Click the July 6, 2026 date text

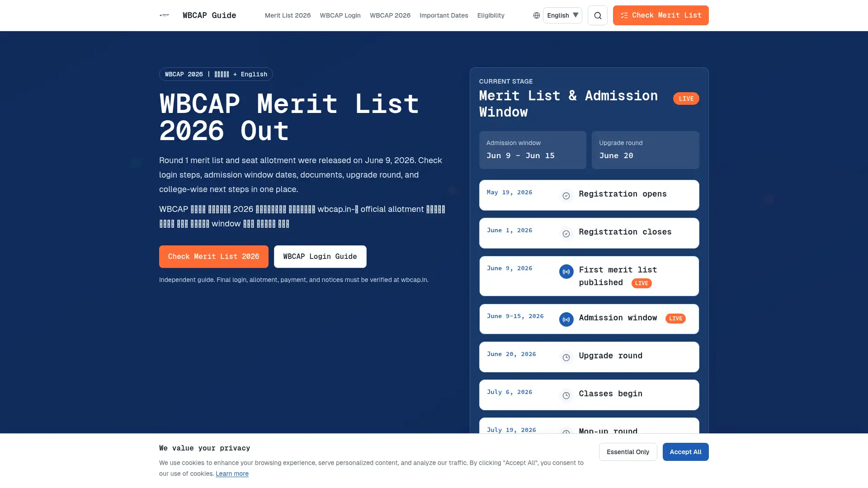click(509, 392)
